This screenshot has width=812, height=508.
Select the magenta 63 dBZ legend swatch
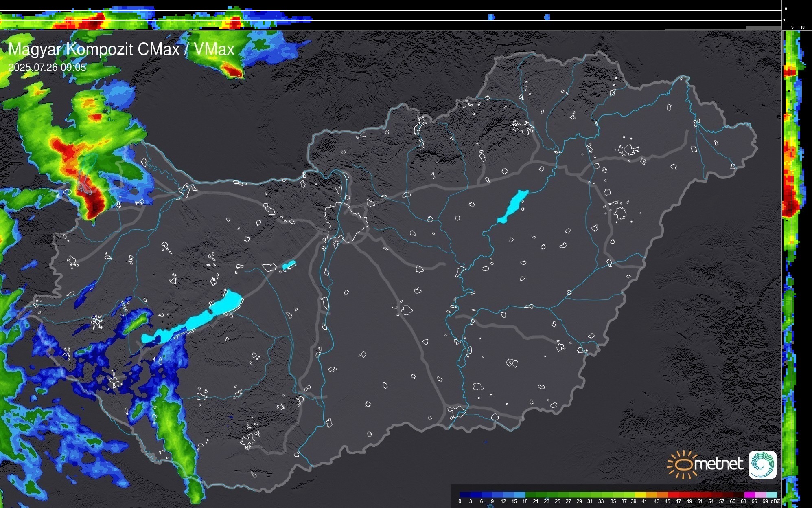coord(749,495)
